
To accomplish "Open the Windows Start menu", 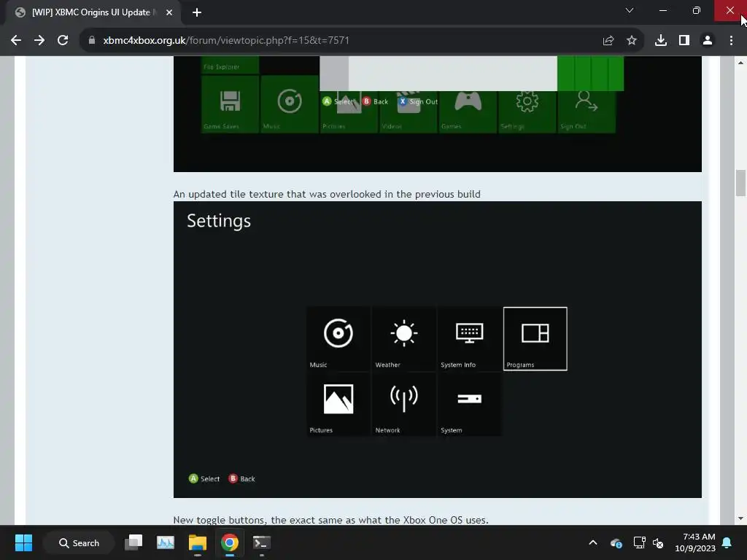I will 23,542.
